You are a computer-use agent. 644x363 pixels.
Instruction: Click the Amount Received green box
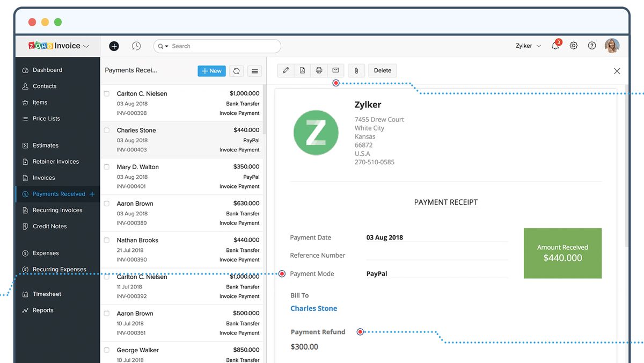[x=562, y=253]
